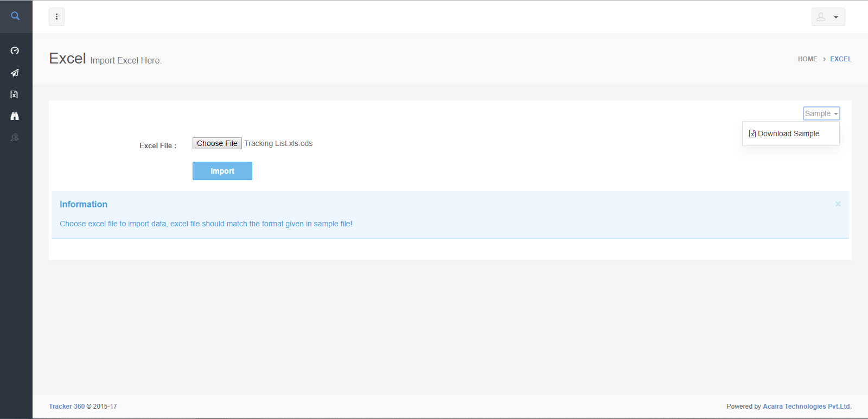
Task: Choose Download Sample from the menu
Action: coord(788,134)
